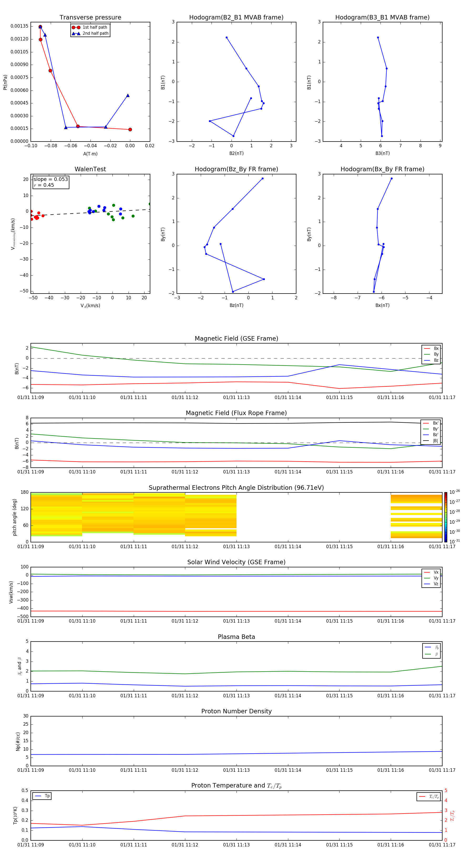Click the 'Transverse pressure' plot title
This screenshot has width=473, height=868.
[x=90, y=18]
